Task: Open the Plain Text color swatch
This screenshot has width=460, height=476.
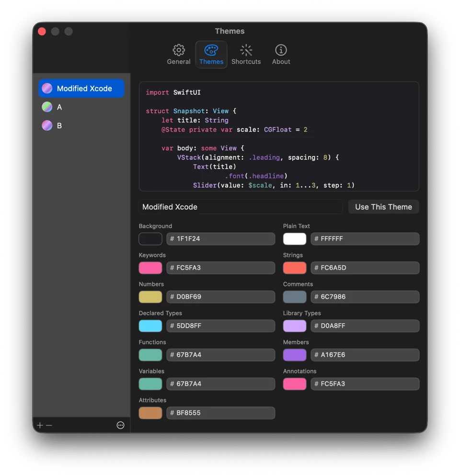Action: click(294, 238)
